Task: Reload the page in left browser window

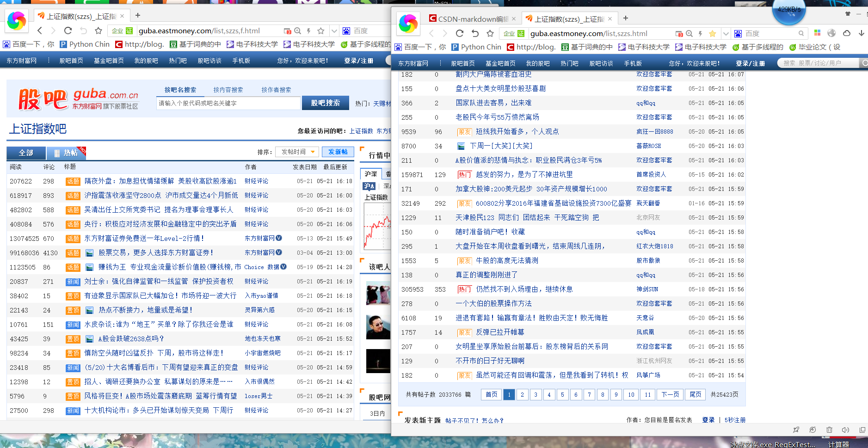Action: coord(68,31)
